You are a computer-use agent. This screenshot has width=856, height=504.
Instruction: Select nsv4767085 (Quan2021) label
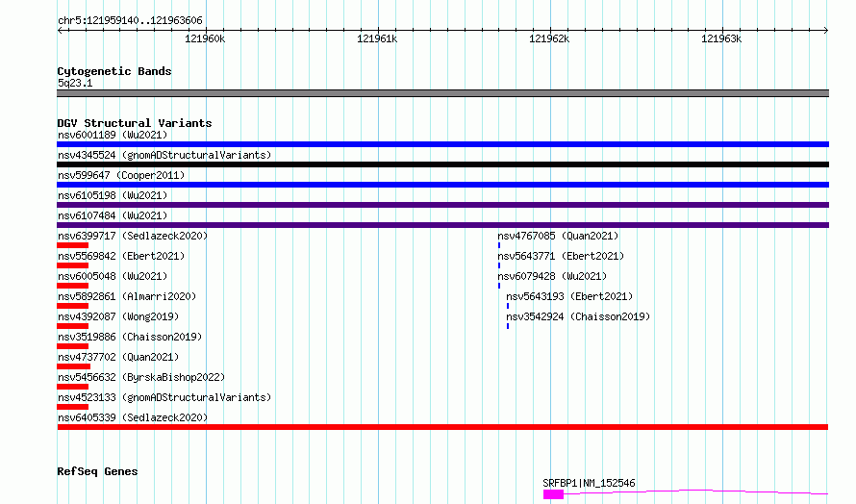(558, 236)
